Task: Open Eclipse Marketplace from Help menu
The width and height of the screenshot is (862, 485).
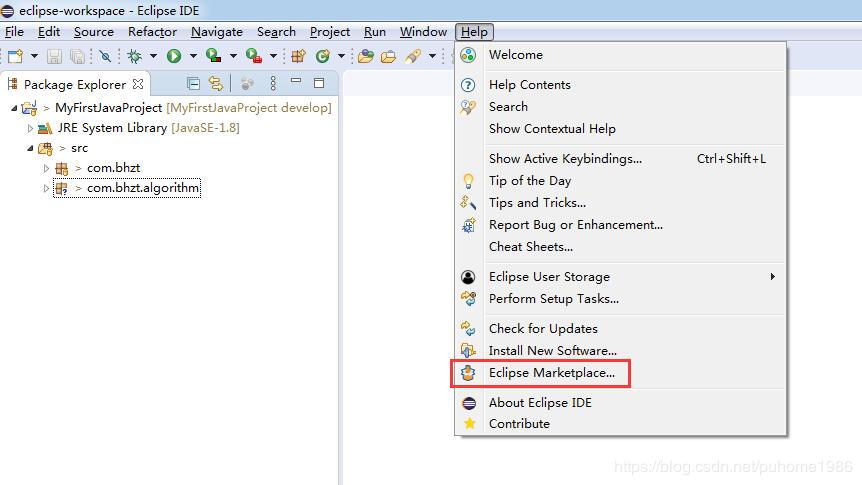Action: (621, 373)
